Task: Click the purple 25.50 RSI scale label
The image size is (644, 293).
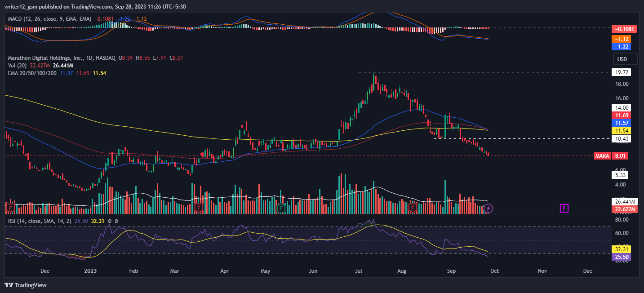Action: click(x=622, y=257)
